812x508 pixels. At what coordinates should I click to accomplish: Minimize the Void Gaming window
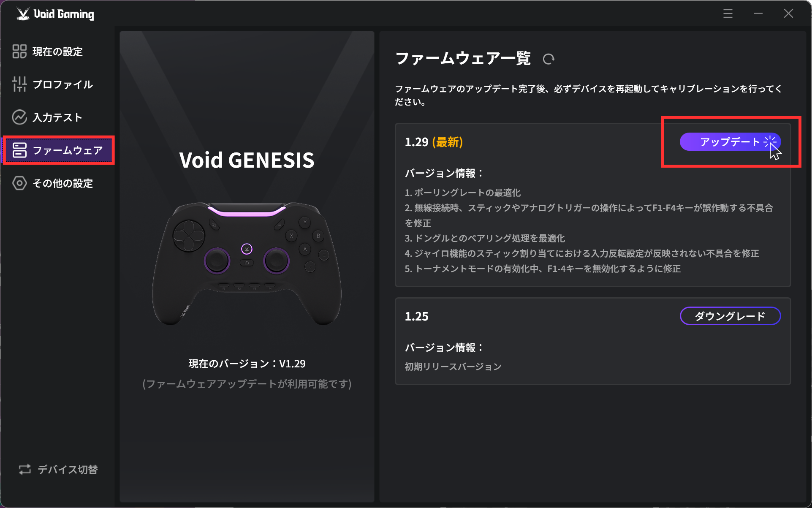coord(758,14)
